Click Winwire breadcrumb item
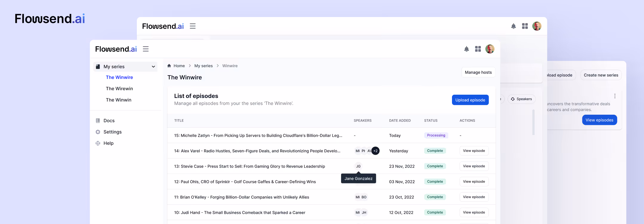Image resolution: width=644 pixels, height=224 pixels. click(x=230, y=66)
